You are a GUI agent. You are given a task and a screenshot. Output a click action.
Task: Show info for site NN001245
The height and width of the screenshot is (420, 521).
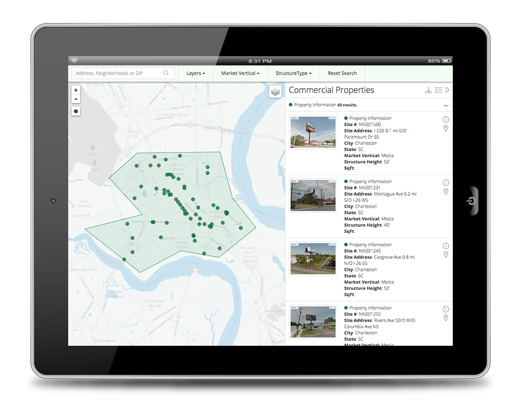[446, 246]
